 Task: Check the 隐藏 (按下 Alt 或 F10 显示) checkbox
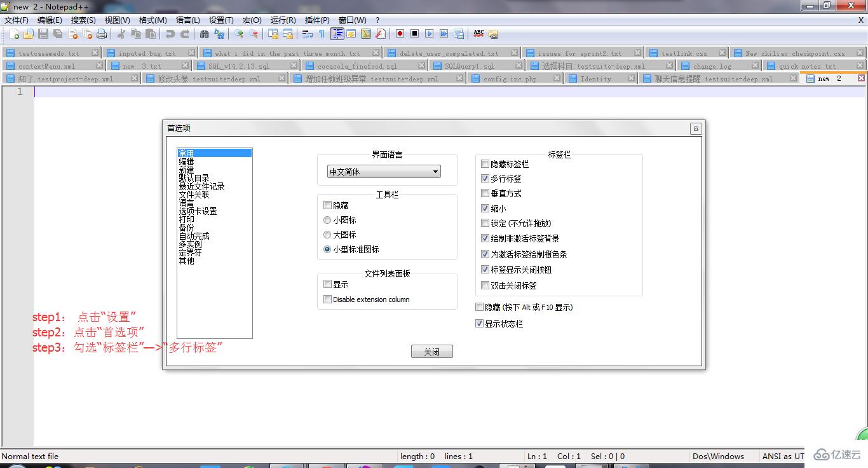(x=480, y=307)
